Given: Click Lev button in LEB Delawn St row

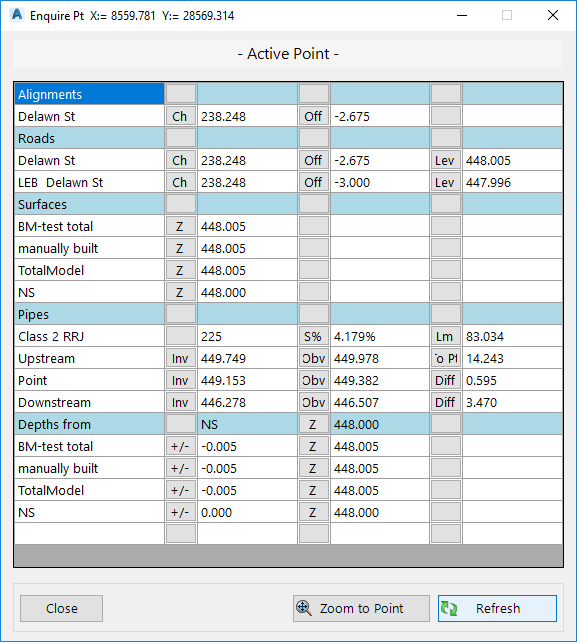Looking at the screenshot, I should (446, 182).
